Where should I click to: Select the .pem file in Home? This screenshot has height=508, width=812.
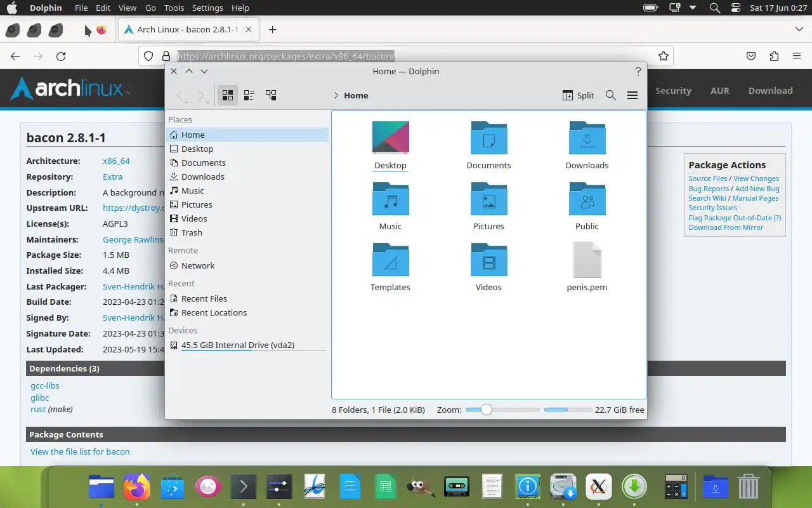[587, 260]
